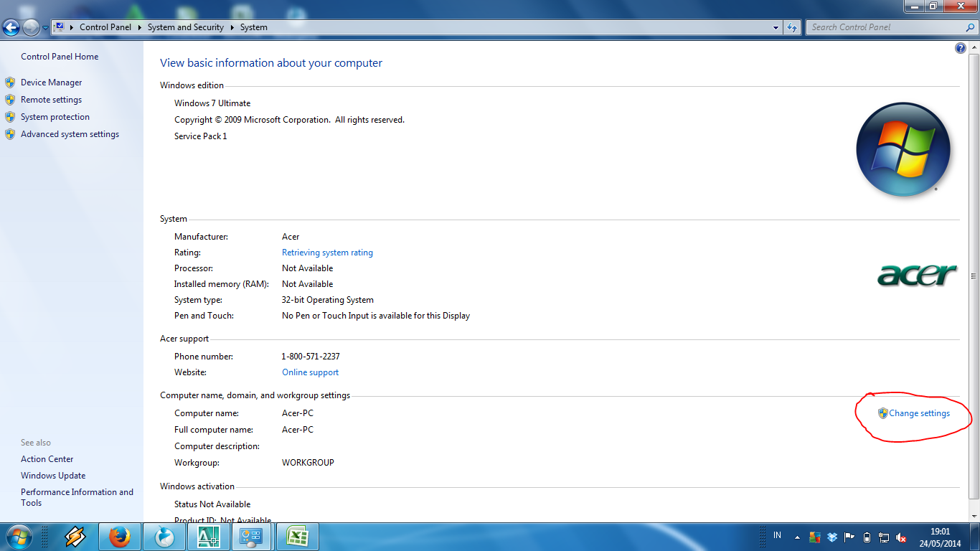Open the blue swirl app on taskbar
Image resolution: width=980 pixels, height=551 pixels.
[164, 537]
